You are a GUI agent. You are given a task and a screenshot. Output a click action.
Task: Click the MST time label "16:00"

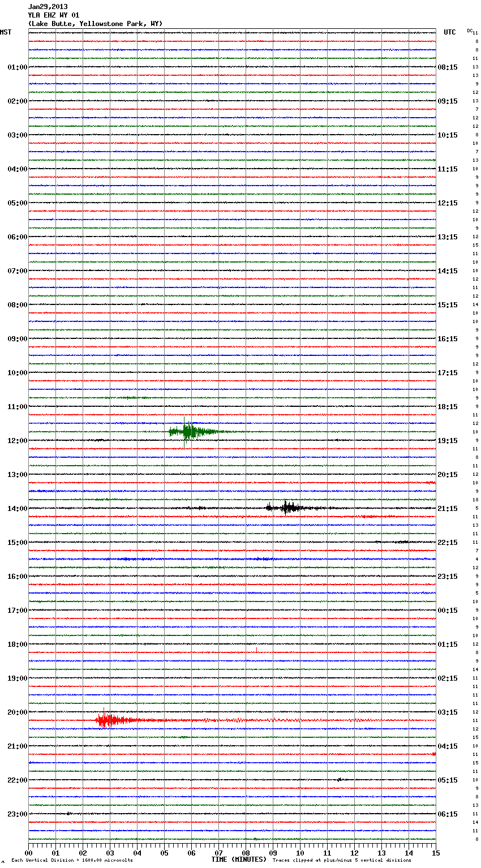tap(18, 577)
